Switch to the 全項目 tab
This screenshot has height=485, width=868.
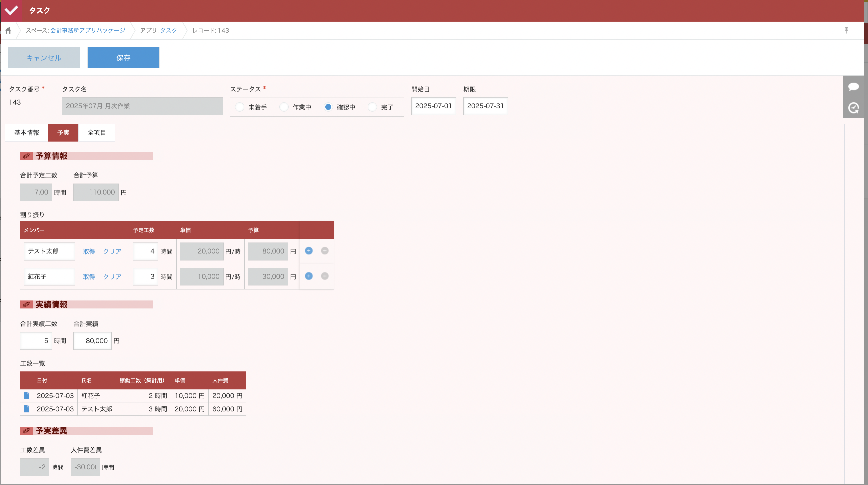(x=97, y=133)
